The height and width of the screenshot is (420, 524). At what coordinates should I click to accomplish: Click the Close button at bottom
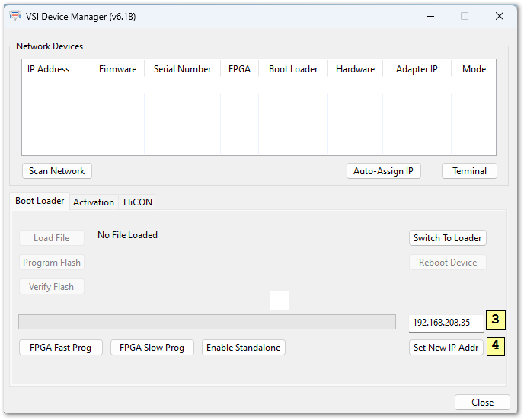482,402
